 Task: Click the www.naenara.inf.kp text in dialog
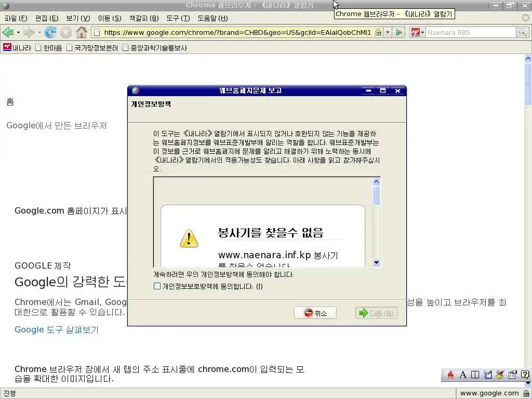(x=264, y=255)
